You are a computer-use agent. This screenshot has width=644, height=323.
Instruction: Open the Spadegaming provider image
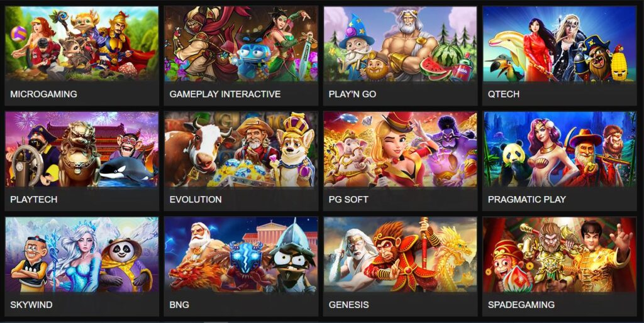click(x=559, y=255)
